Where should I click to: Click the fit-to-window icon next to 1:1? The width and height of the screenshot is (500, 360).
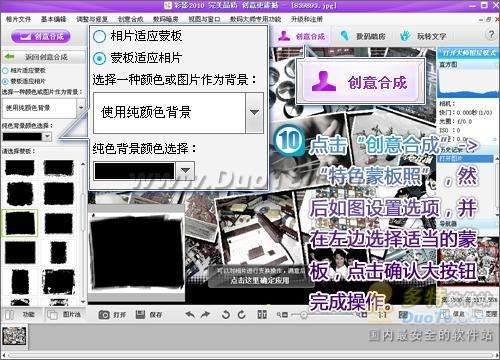coord(403,314)
